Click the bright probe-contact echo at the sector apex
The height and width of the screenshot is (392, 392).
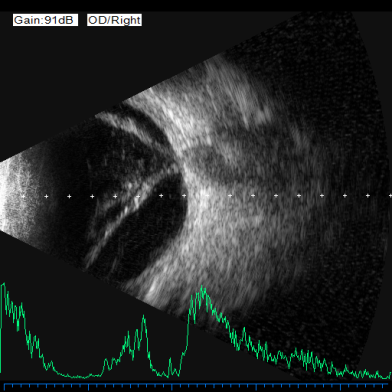(13, 197)
